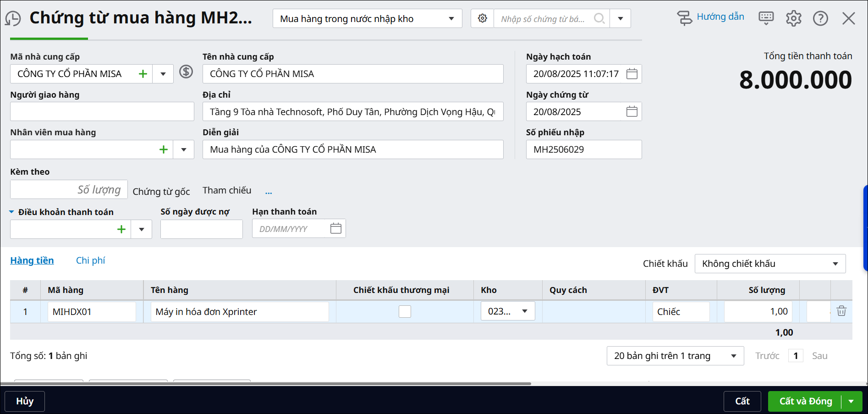The height and width of the screenshot is (414, 868).
Task: Click item code cell MIHDX01
Action: pos(92,312)
